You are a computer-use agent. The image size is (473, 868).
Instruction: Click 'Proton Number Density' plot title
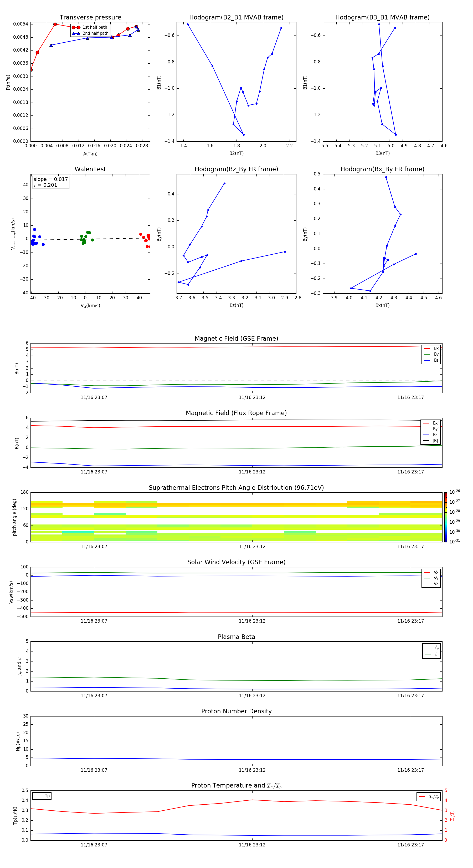click(x=236, y=711)
